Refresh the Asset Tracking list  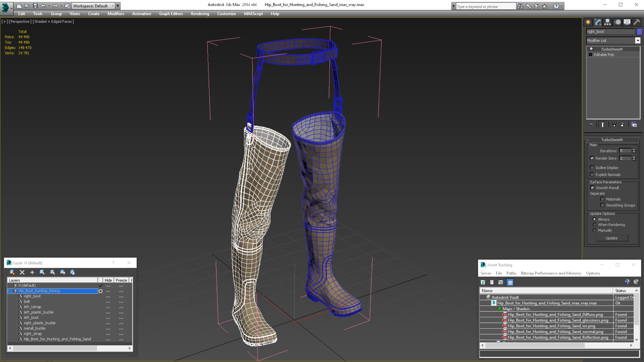[483, 282]
